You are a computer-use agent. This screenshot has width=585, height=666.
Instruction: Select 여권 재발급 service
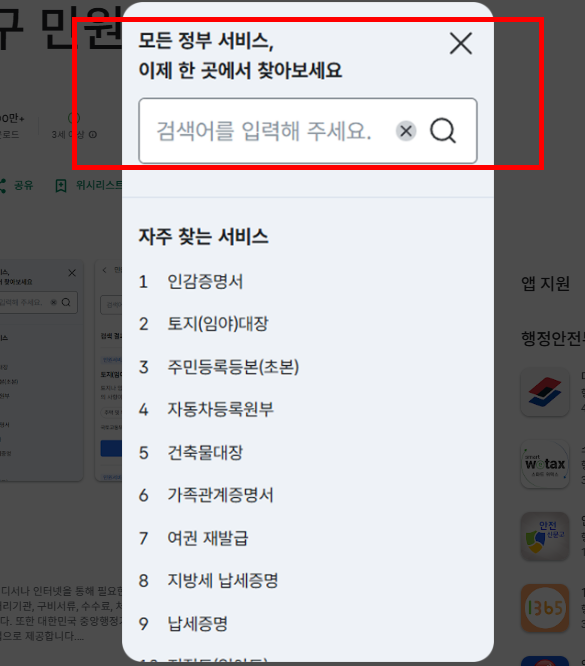tap(208, 538)
